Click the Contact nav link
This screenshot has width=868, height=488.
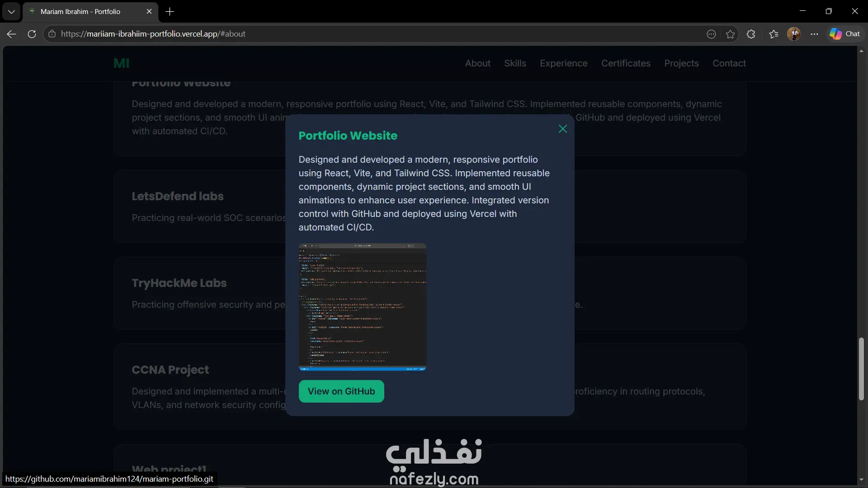(x=729, y=63)
